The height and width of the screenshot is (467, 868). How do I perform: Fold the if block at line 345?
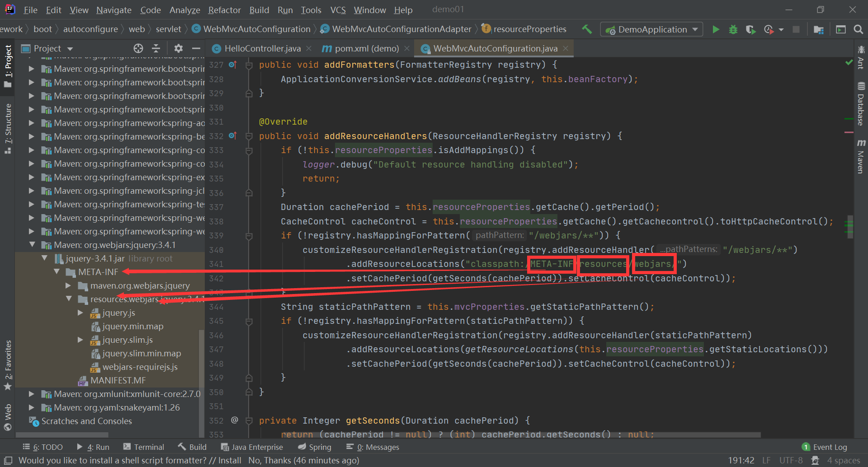(249, 321)
